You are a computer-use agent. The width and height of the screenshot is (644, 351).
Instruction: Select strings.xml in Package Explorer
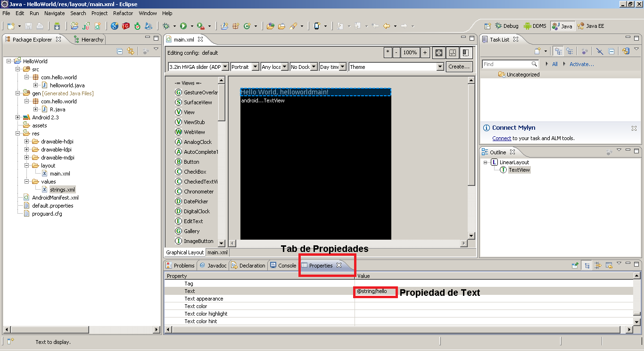point(62,190)
